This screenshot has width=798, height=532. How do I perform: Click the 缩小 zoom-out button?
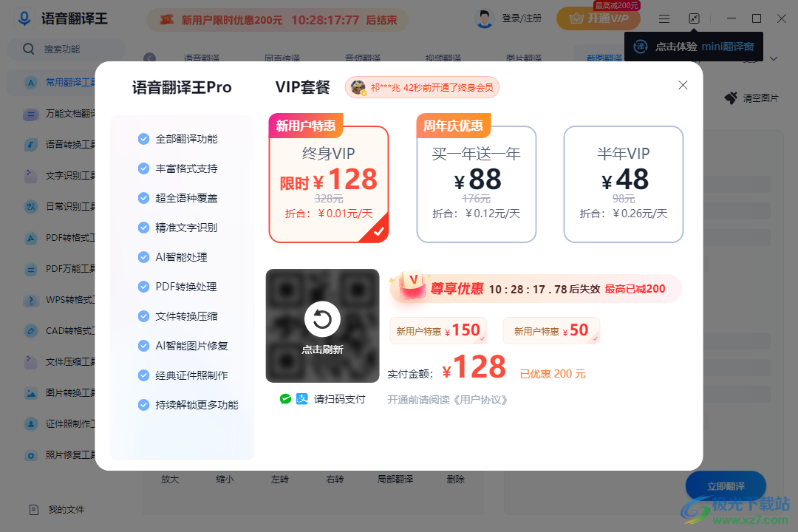pyautogui.click(x=225, y=479)
